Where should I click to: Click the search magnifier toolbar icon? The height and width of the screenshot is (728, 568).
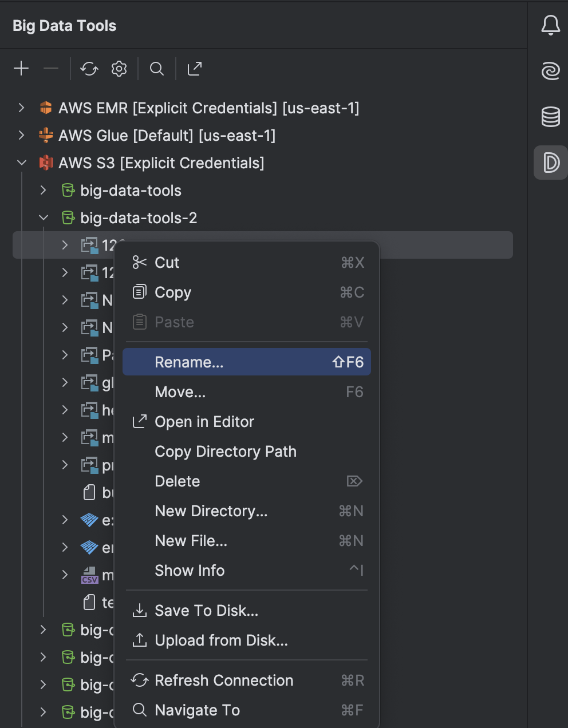pos(157,69)
